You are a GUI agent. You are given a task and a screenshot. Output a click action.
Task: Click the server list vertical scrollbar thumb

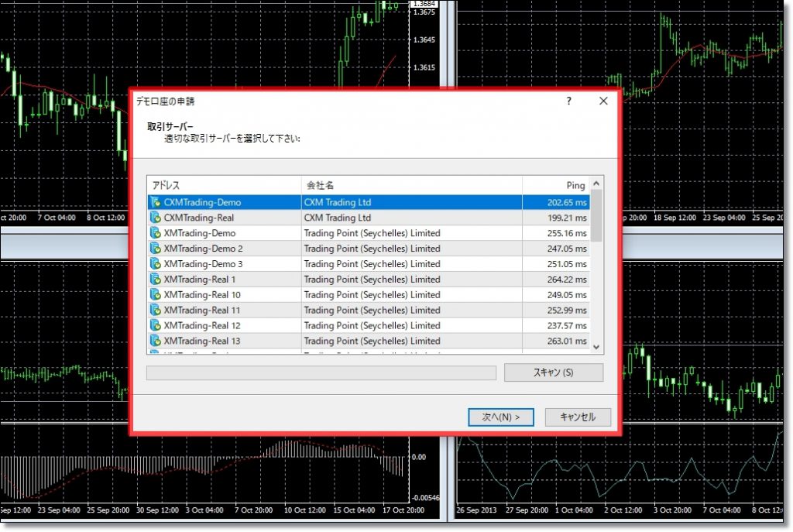tap(596, 216)
